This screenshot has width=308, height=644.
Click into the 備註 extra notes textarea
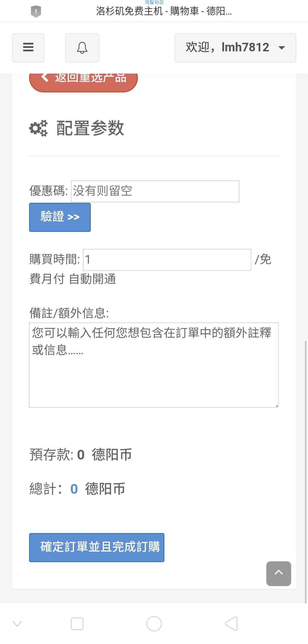coord(154,365)
